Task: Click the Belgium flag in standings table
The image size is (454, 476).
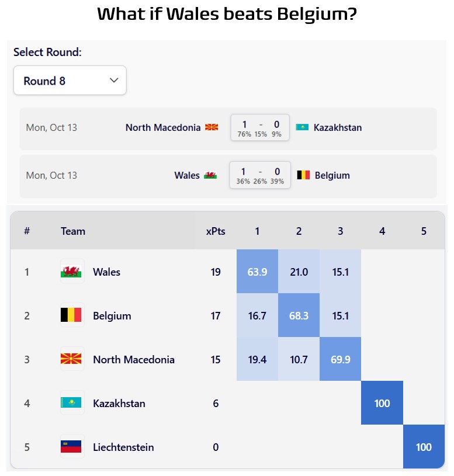Action: coord(71,316)
